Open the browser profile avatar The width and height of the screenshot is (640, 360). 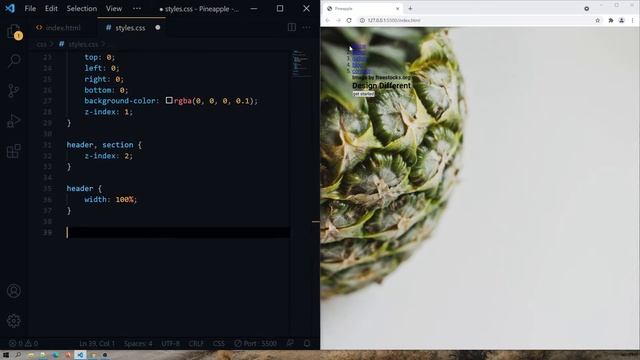622,20
